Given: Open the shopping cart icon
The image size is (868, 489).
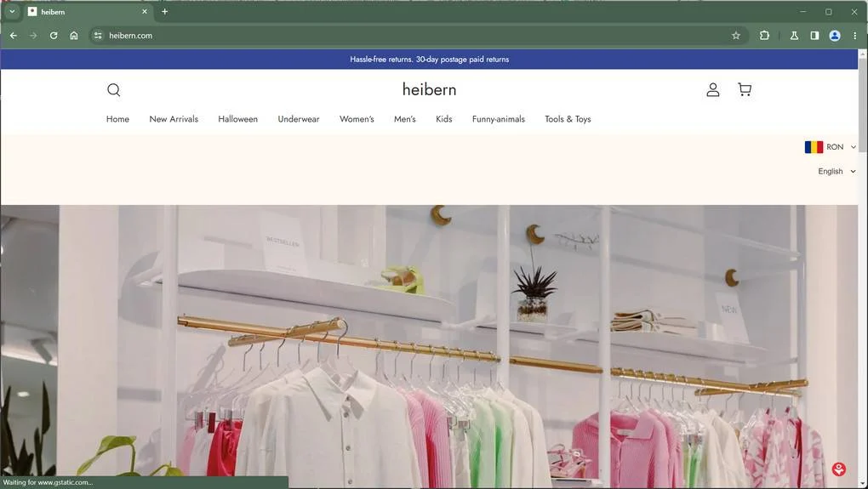Looking at the screenshot, I should pos(745,89).
